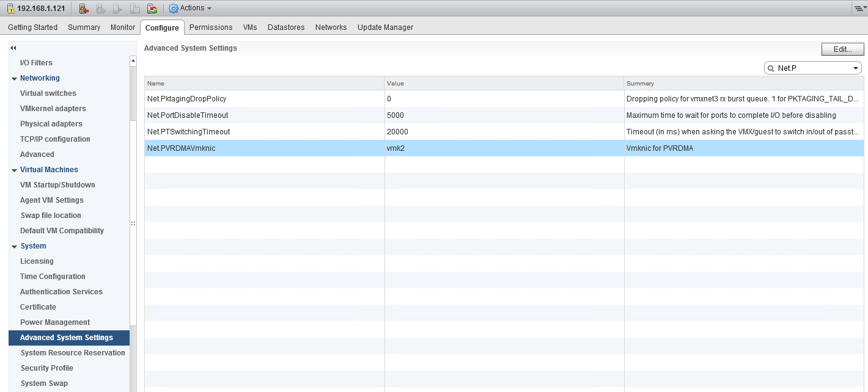868x392 pixels.
Task: Click the value cell vmk2
Action: 504,148
